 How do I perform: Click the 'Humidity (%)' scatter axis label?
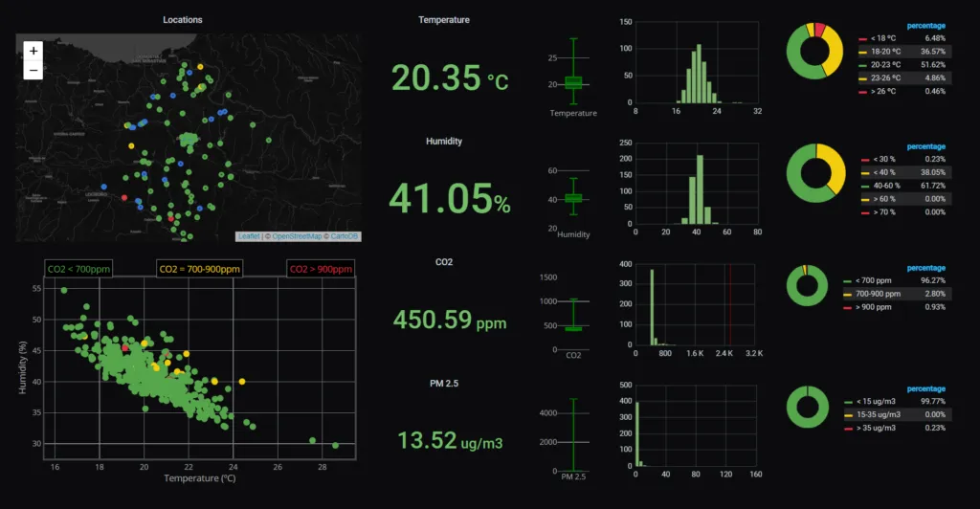23,367
